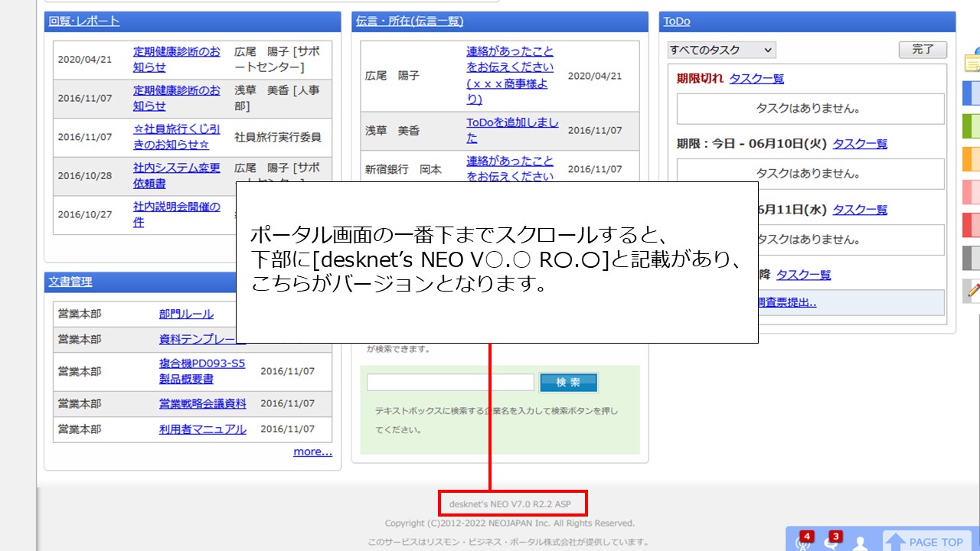The width and height of the screenshot is (980, 551).
Task: Open 定期健康診断のお知らせ dated 2020/04/21
Action: [x=177, y=60]
